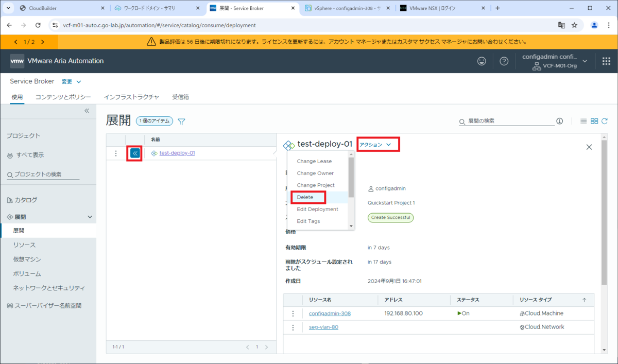Viewport: 618px width, 364px height.
Task: Open a new browser tab
Action: (497, 8)
